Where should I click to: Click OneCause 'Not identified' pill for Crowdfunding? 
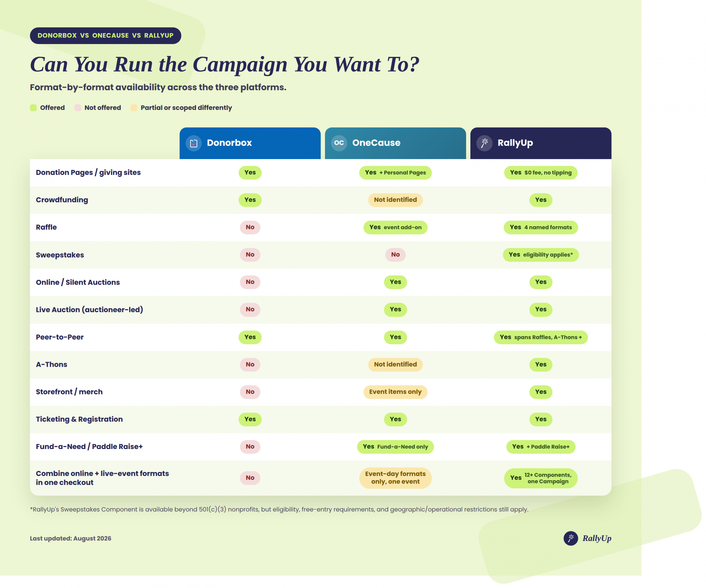(x=395, y=200)
